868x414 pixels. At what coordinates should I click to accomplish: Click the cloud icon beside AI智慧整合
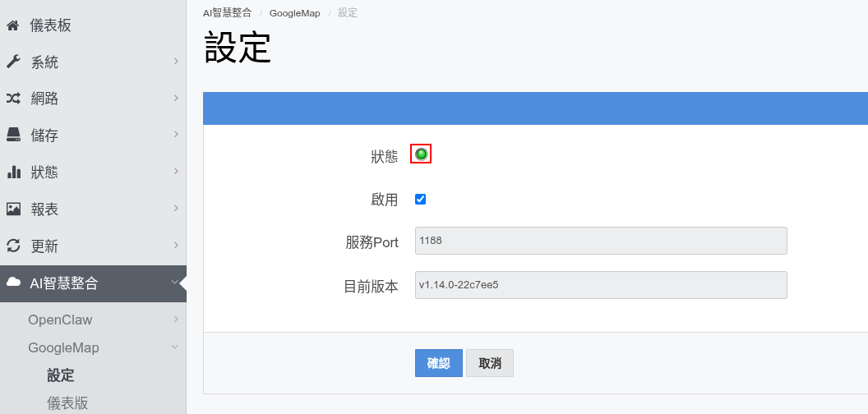[x=12, y=283]
